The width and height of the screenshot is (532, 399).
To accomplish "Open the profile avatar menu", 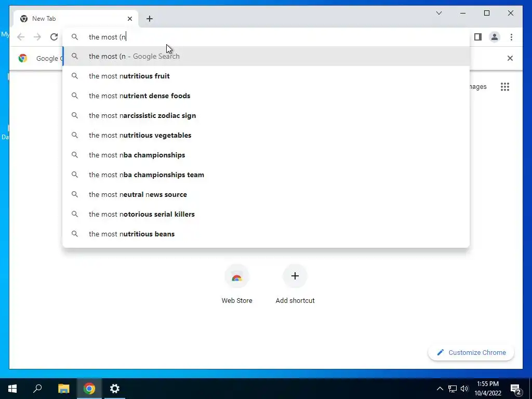I will pos(495,37).
